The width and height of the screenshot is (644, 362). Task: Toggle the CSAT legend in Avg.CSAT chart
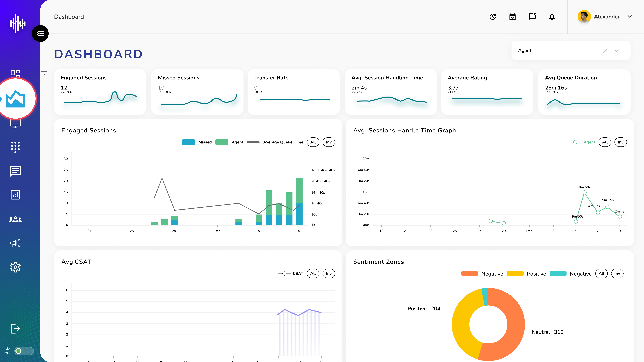(290, 274)
